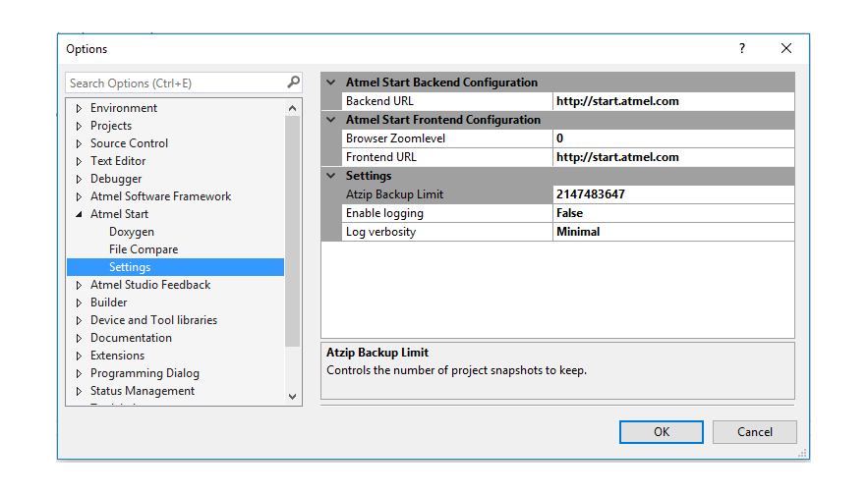The height and width of the screenshot is (495, 868).
Task: Click the Atzip Backup Limit value
Action: tap(672, 194)
